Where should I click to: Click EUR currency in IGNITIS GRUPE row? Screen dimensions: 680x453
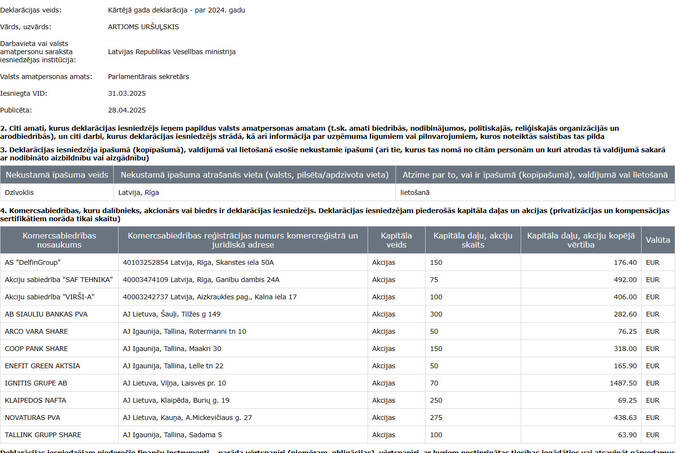(x=652, y=383)
